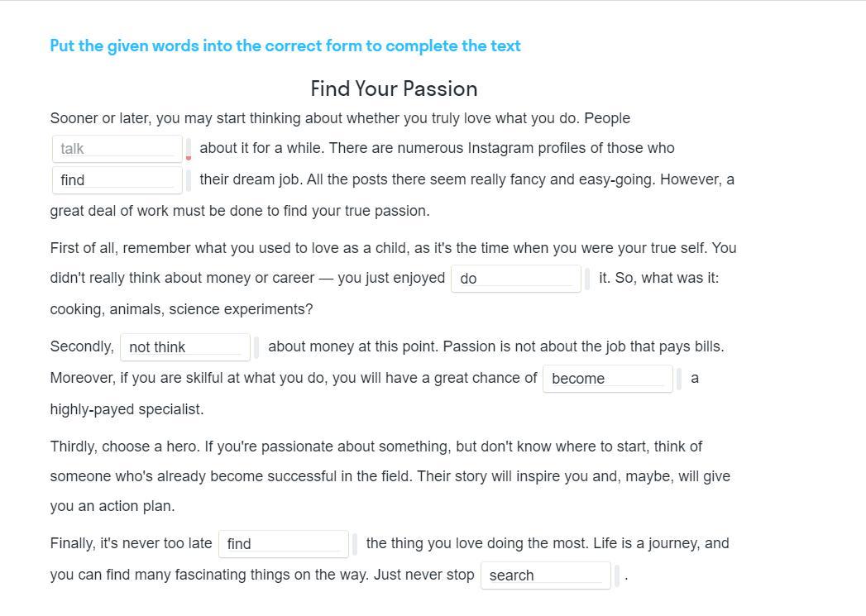The width and height of the screenshot is (866, 616).
Task: Click the 'not think' input field
Action: (184, 347)
